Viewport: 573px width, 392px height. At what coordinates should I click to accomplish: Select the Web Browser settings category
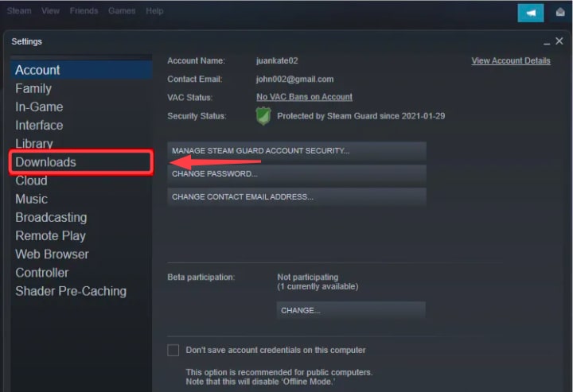(81, 254)
